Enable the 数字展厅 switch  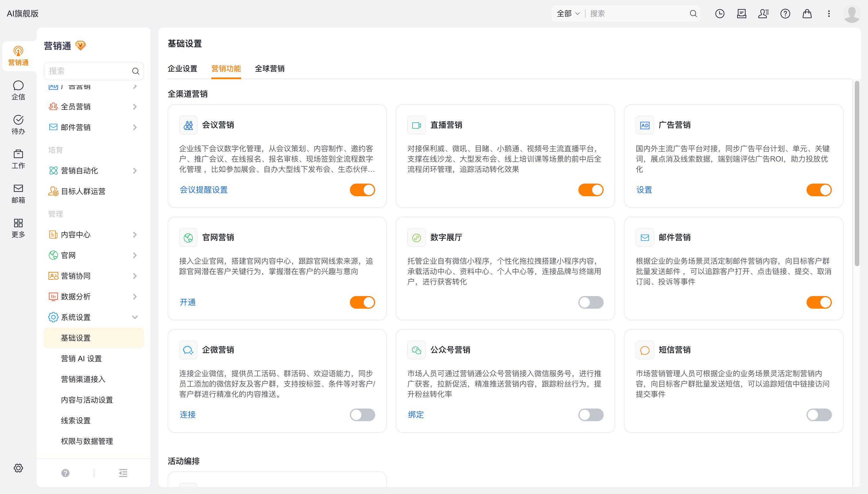pos(591,302)
